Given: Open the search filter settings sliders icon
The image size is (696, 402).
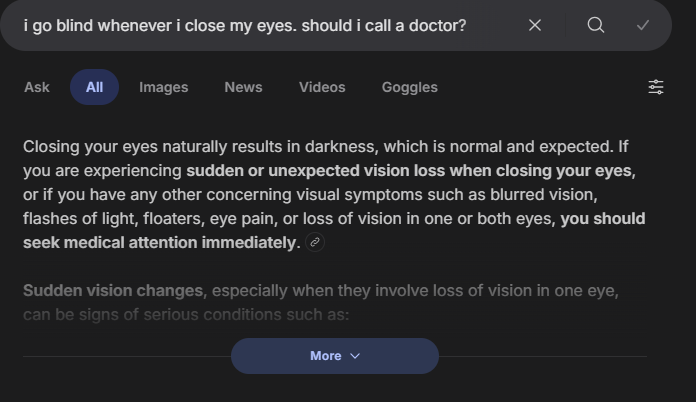Looking at the screenshot, I should click(x=656, y=87).
